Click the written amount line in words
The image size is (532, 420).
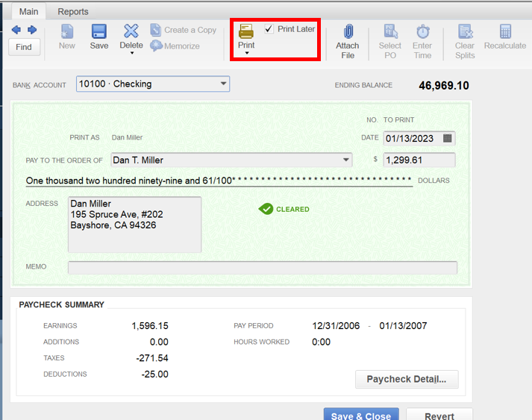point(219,181)
